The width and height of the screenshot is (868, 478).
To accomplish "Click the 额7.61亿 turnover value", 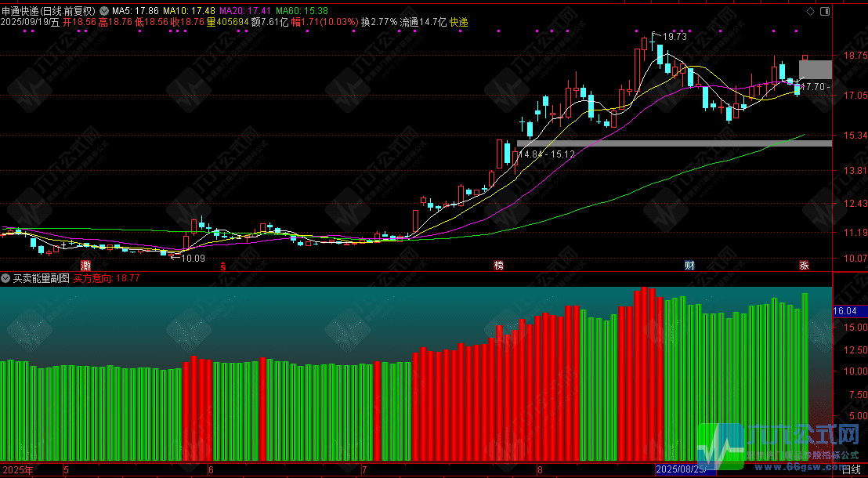I will 270,23.
